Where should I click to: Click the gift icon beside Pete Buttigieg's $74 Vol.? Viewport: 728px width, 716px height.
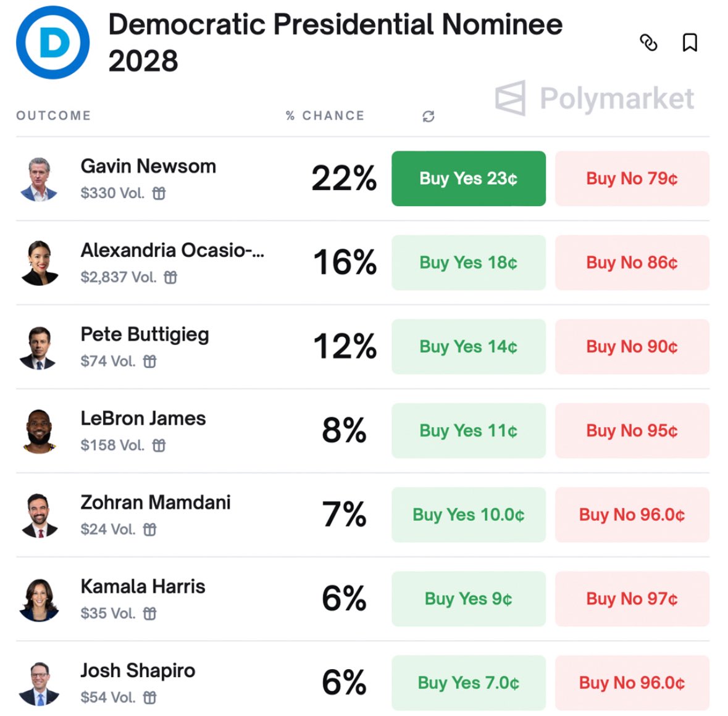(x=149, y=361)
